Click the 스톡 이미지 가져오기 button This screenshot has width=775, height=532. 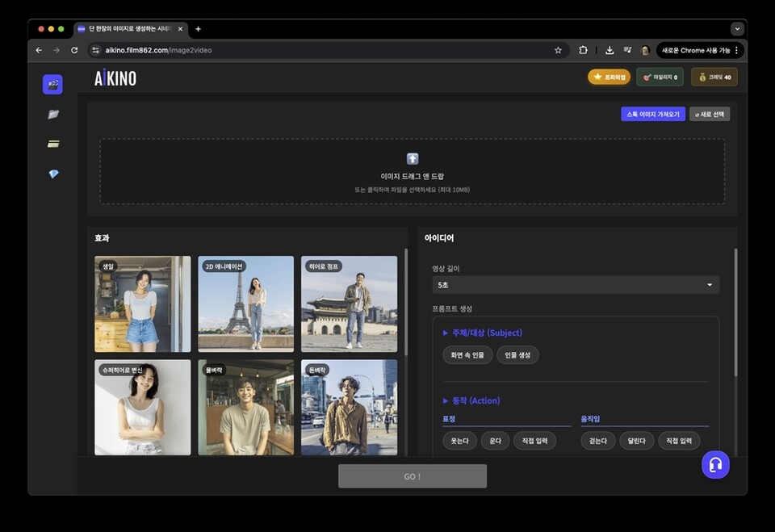coord(652,115)
